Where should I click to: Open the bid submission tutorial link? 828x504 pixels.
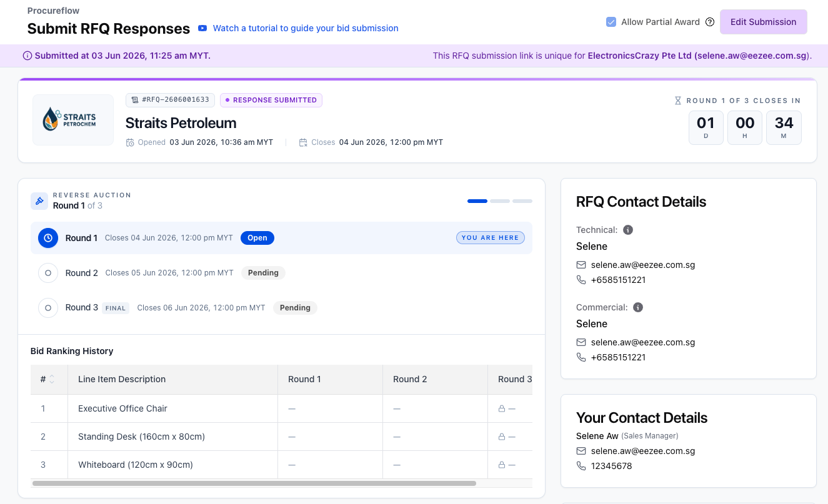coord(306,28)
